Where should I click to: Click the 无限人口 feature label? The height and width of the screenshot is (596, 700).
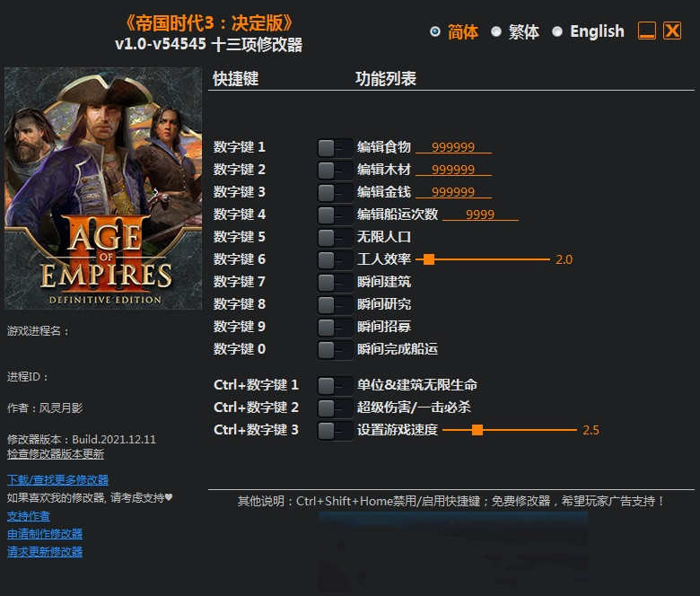(384, 237)
